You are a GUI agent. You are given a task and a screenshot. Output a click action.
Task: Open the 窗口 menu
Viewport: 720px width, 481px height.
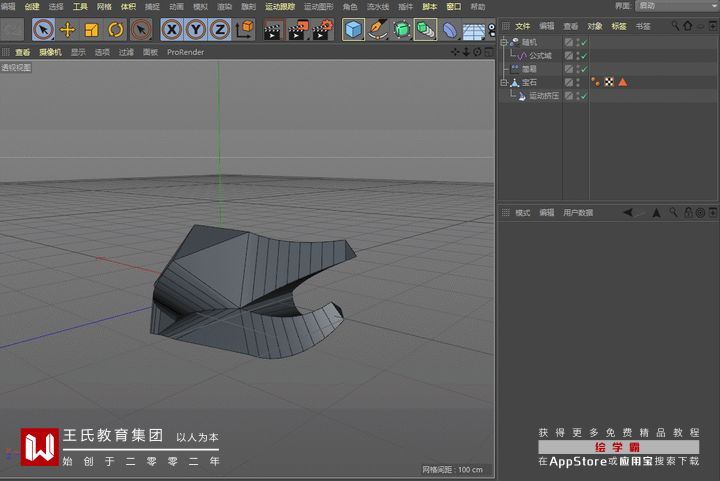tap(454, 6)
